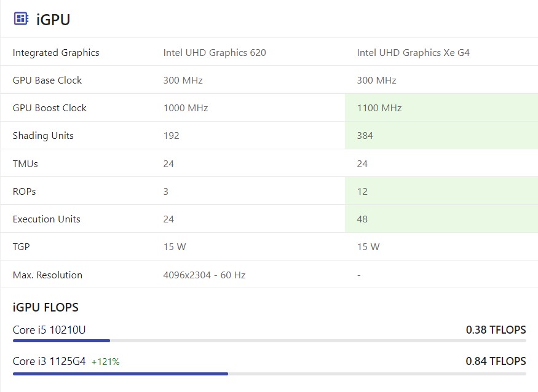The width and height of the screenshot is (538, 392).
Task: Select the TMUs row label
Action: 25,164
